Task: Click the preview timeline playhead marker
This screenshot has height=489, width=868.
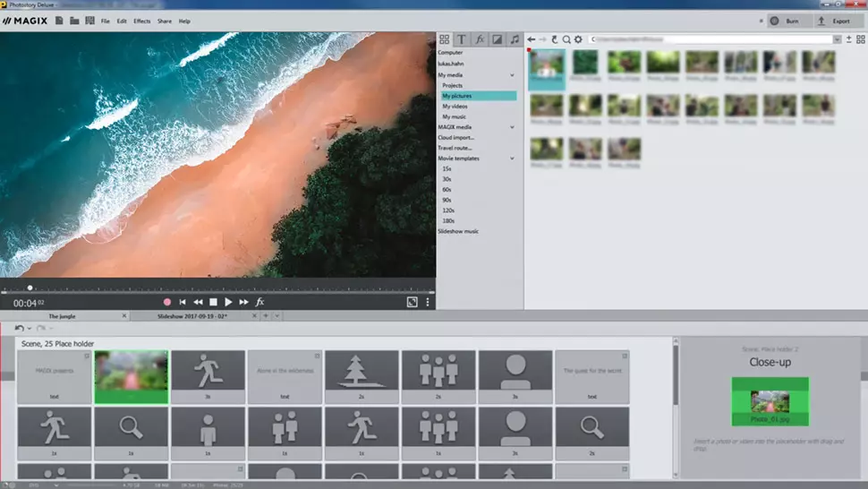Action: point(30,288)
